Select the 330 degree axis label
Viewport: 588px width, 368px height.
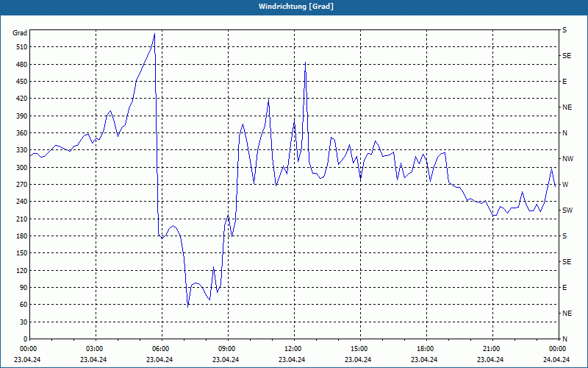pyautogui.click(x=22, y=150)
